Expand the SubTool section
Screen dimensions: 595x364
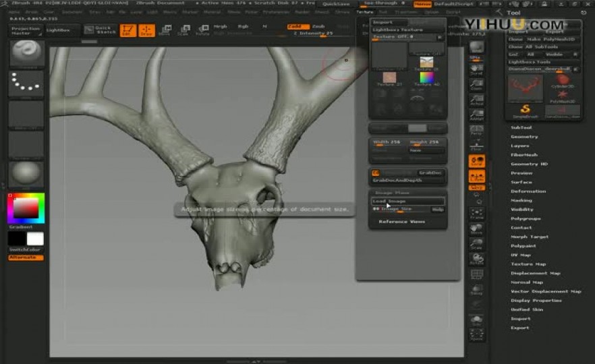click(521, 128)
